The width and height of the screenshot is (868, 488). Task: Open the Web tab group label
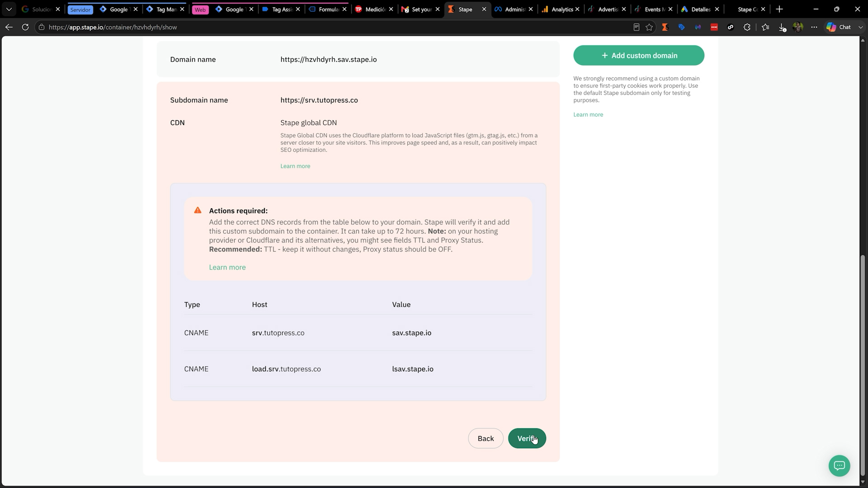[x=200, y=9]
